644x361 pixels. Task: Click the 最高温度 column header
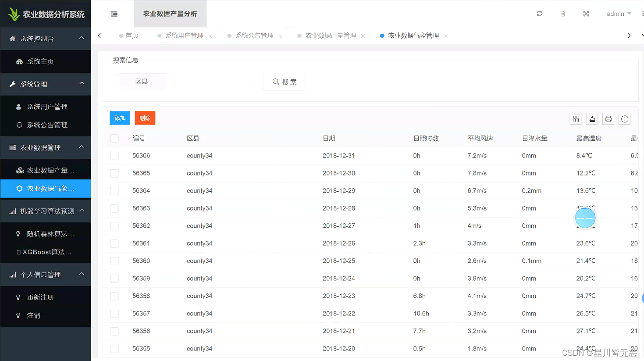tap(589, 138)
